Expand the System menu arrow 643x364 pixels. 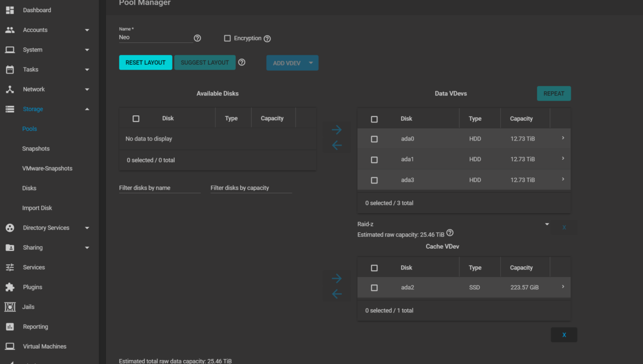point(87,50)
